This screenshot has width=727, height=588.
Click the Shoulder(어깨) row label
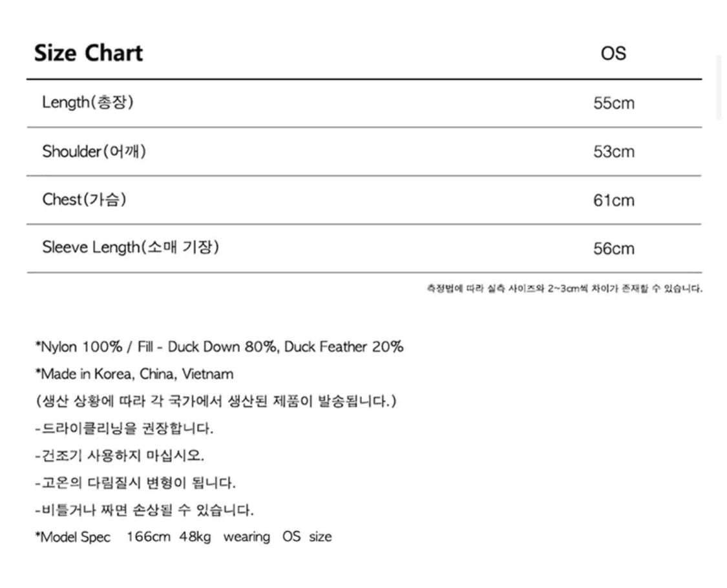pos(94,151)
